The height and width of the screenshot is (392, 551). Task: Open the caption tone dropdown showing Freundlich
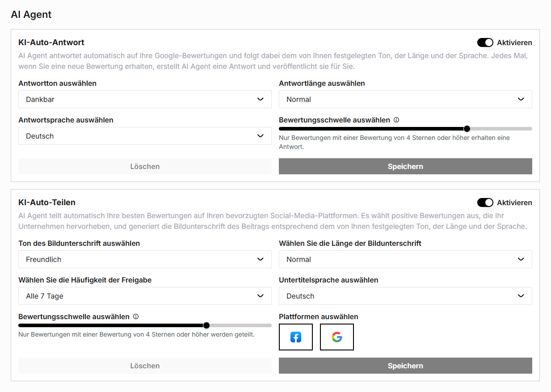tap(145, 259)
